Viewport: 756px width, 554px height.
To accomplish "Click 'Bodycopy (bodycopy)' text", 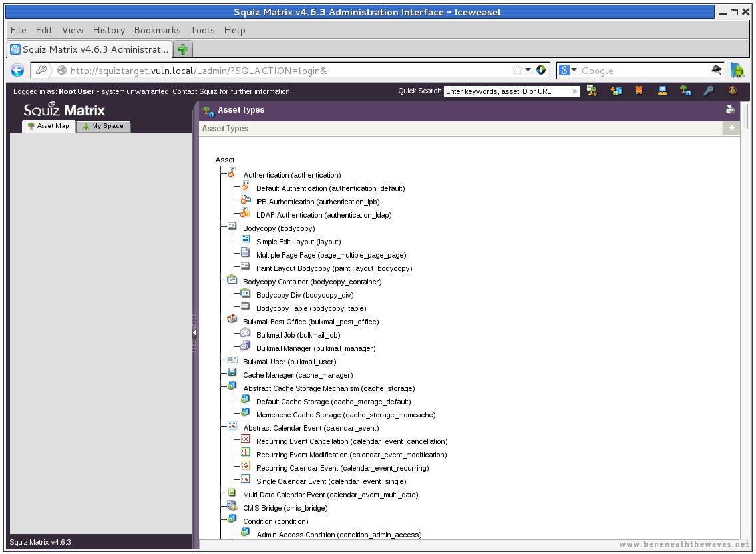I will tap(279, 228).
